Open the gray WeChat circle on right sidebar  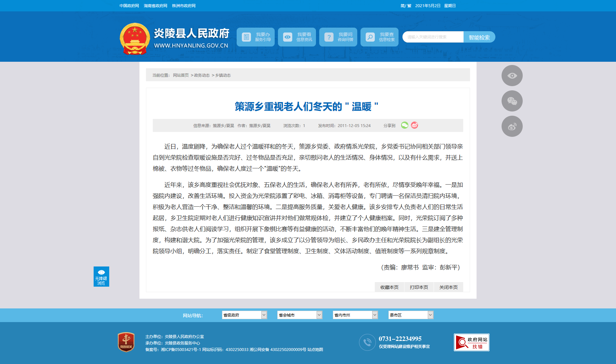[x=512, y=101]
